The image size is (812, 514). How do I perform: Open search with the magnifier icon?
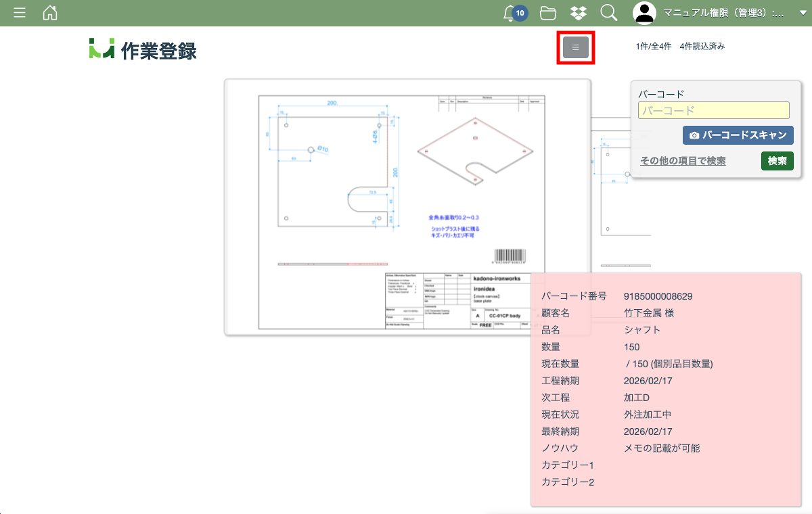tap(608, 13)
